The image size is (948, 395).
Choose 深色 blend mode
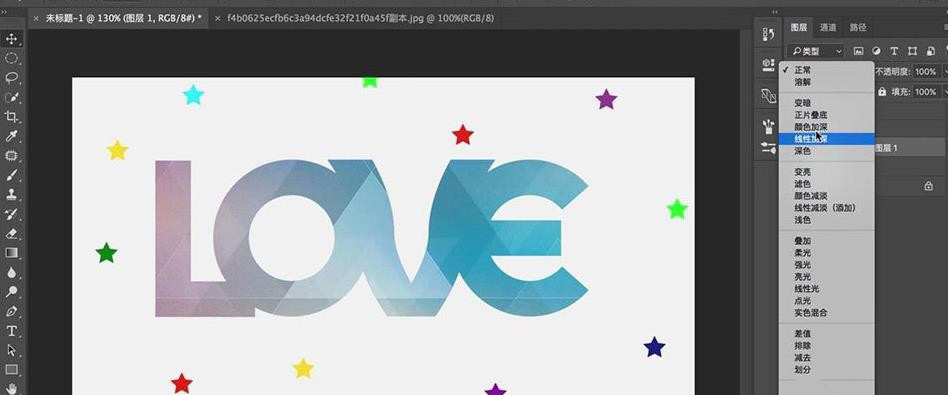[x=826, y=151]
